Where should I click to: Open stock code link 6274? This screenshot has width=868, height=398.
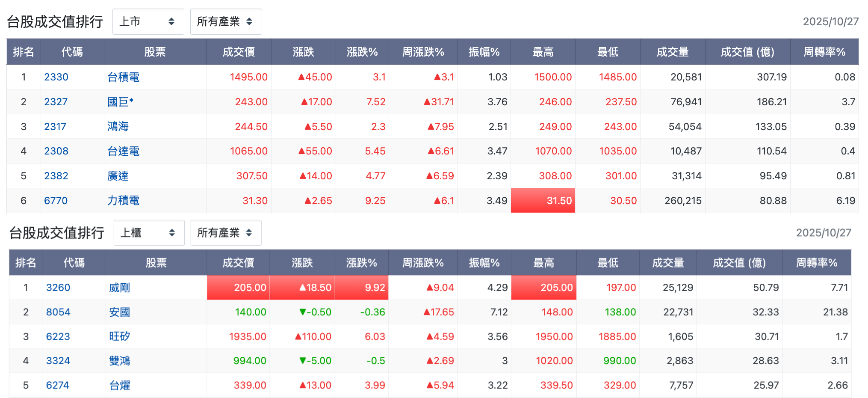pyautogui.click(x=58, y=385)
